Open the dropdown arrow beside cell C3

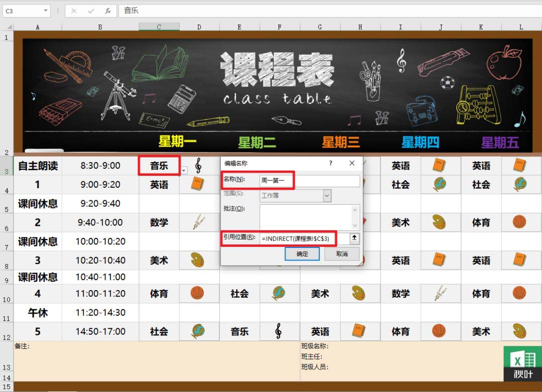click(184, 171)
